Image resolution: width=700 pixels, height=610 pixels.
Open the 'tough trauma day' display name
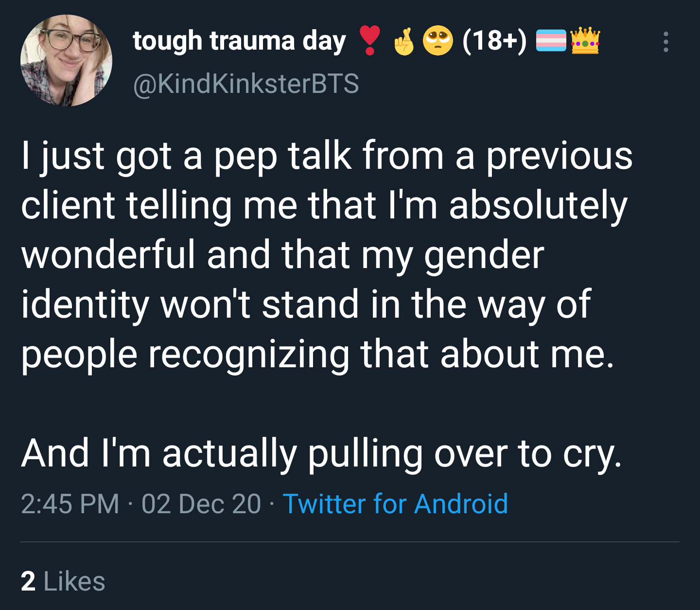(239, 41)
